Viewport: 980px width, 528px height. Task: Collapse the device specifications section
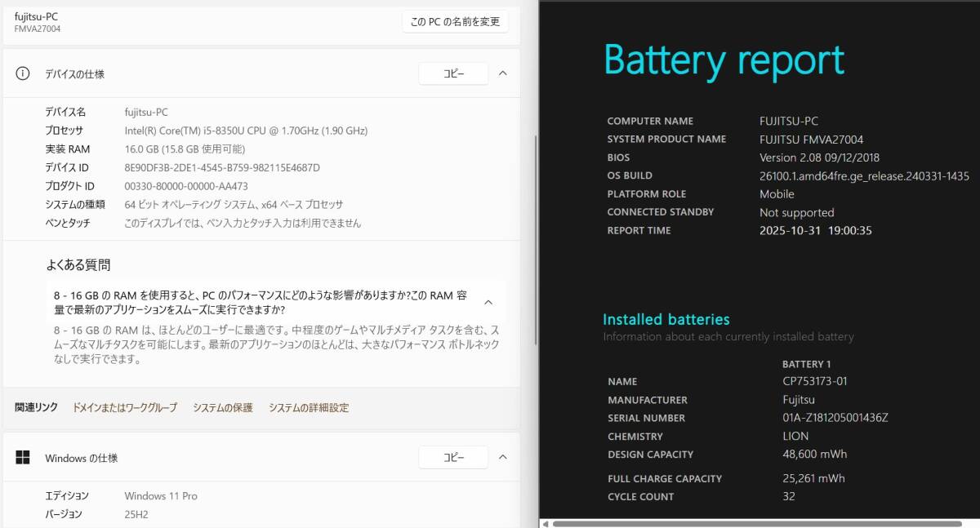[x=503, y=73]
